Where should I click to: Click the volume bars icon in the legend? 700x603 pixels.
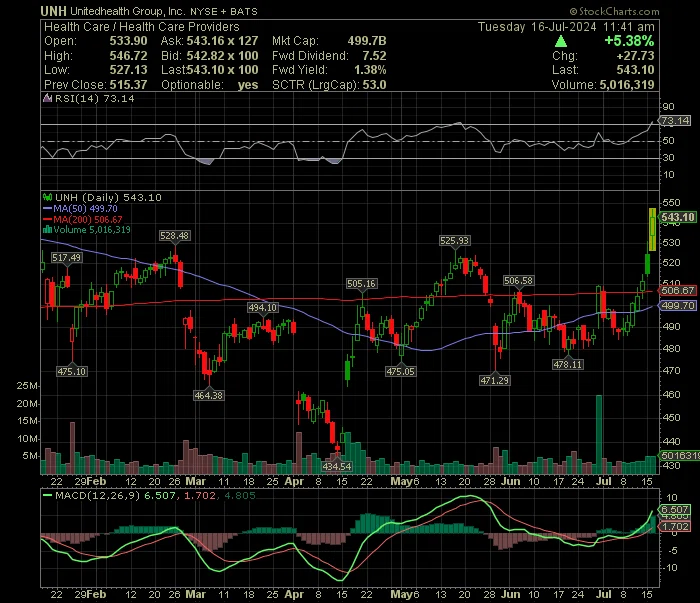pyautogui.click(x=47, y=230)
